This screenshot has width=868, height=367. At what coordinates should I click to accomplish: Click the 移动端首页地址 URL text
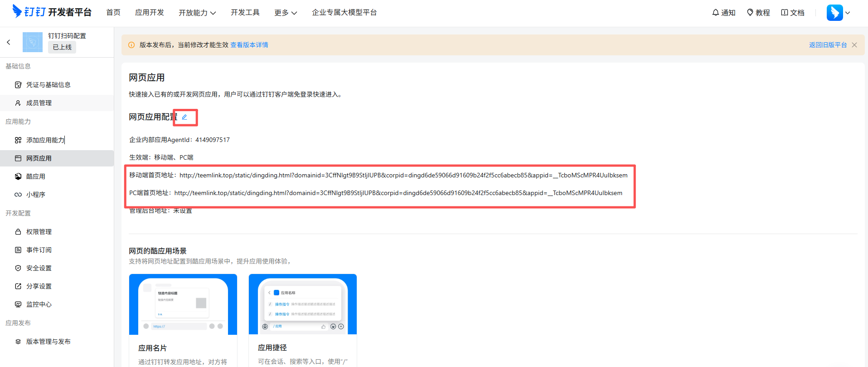tap(403, 175)
